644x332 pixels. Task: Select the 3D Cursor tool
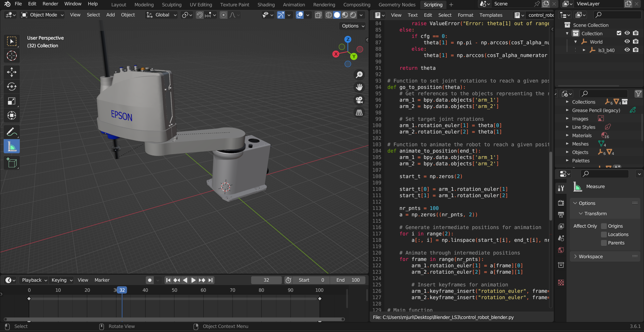(12, 56)
